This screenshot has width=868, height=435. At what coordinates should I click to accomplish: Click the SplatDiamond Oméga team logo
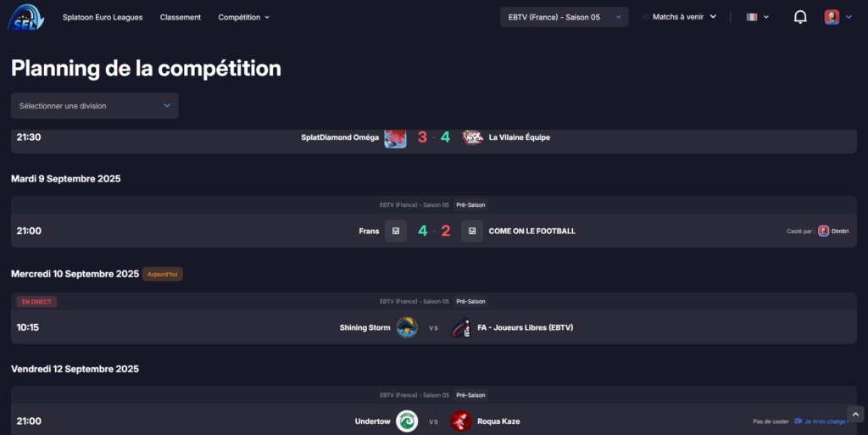point(395,138)
